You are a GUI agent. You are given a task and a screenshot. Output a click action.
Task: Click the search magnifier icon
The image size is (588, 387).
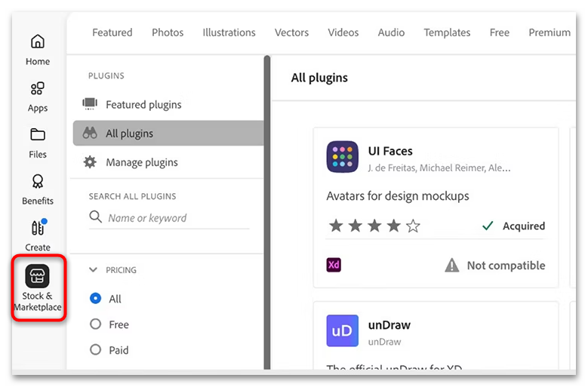(x=95, y=217)
